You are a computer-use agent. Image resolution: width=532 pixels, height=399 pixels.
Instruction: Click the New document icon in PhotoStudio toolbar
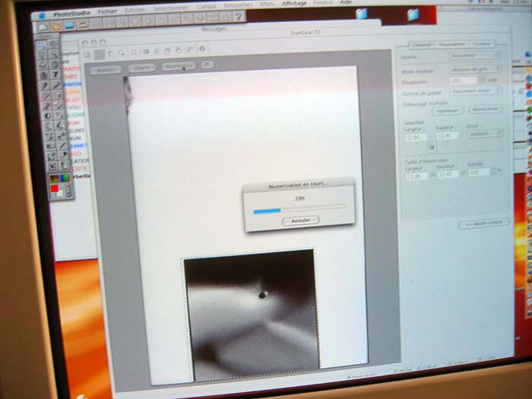click(43, 27)
